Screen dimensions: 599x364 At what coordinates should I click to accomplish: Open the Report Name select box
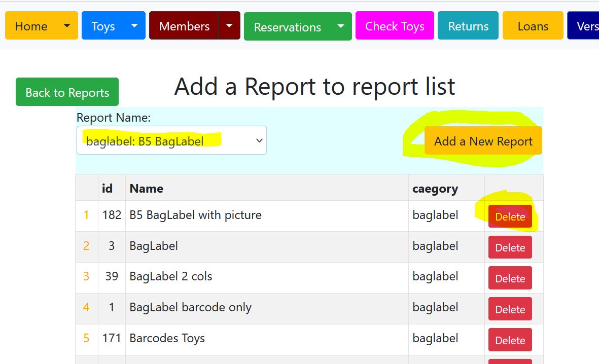(171, 140)
